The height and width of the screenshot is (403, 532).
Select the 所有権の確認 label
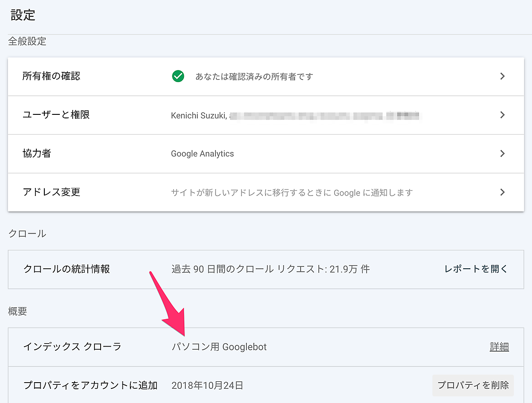point(51,76)
